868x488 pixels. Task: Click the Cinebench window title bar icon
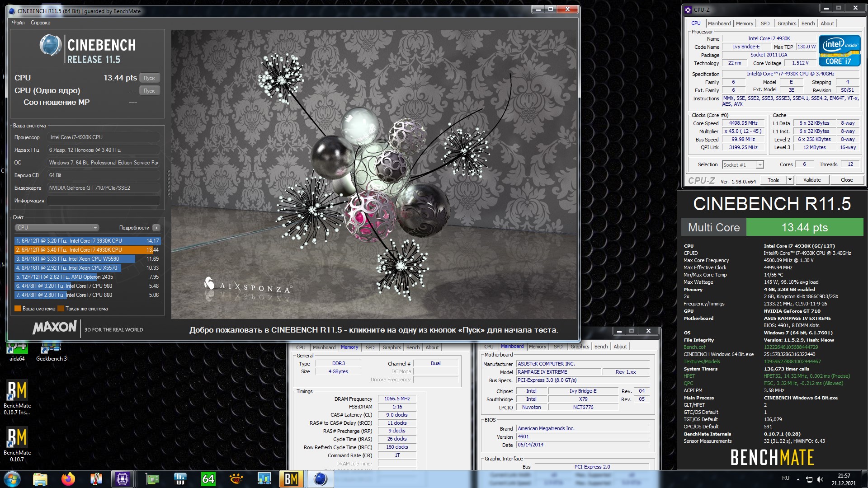pos(12,11)
